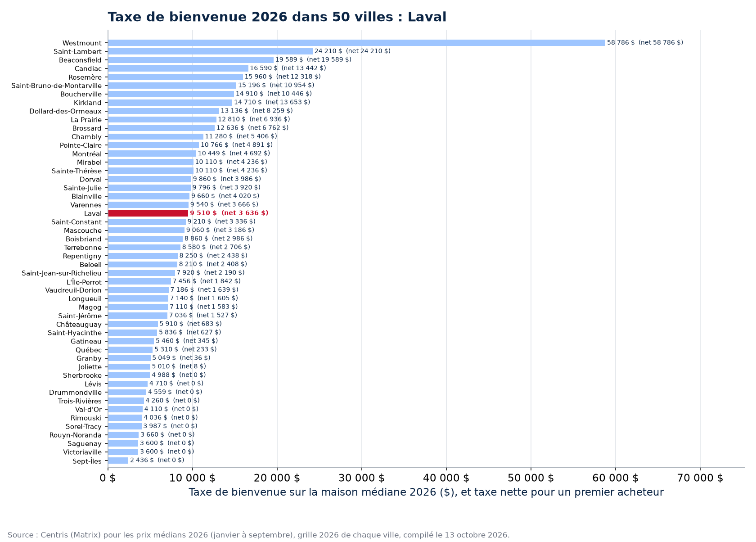Click the Saint-Lambert axis label
Viewport: 756px width, 542px height.
click(x=78, y=52)
